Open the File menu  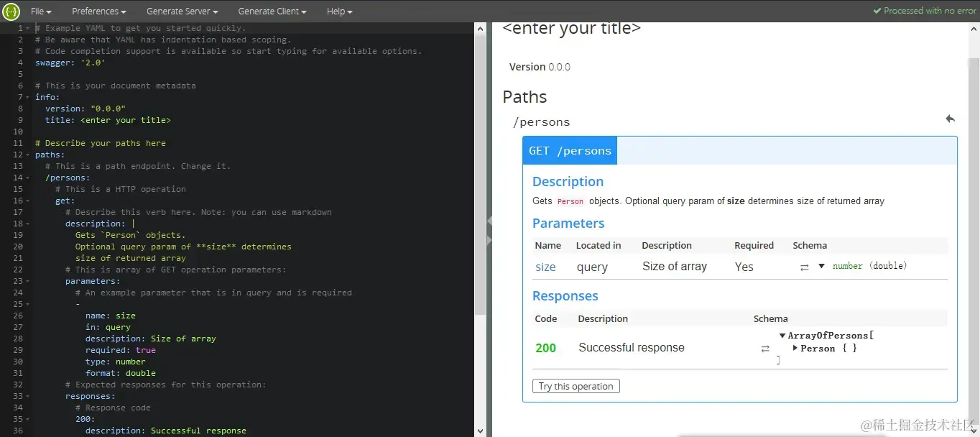(40, 11)
